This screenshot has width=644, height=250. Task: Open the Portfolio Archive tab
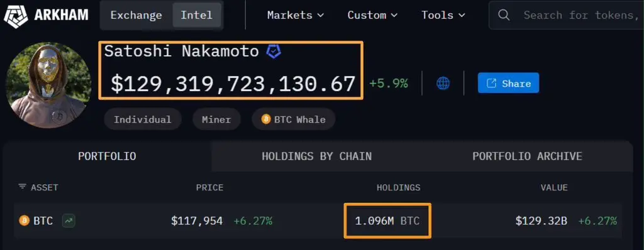pos(528,156)
